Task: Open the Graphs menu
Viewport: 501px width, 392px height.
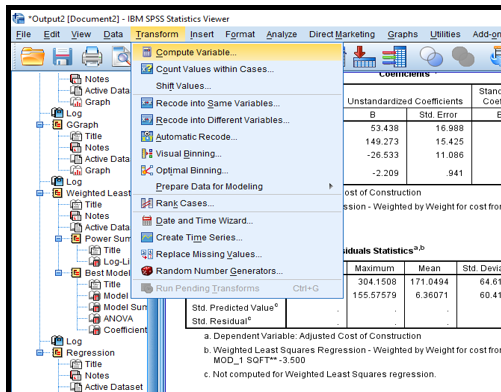Action: click(403, 34)
